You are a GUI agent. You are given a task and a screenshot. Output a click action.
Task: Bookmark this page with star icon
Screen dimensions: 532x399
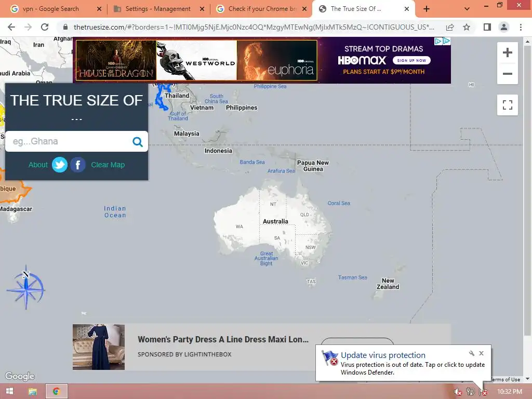[467, 27]
